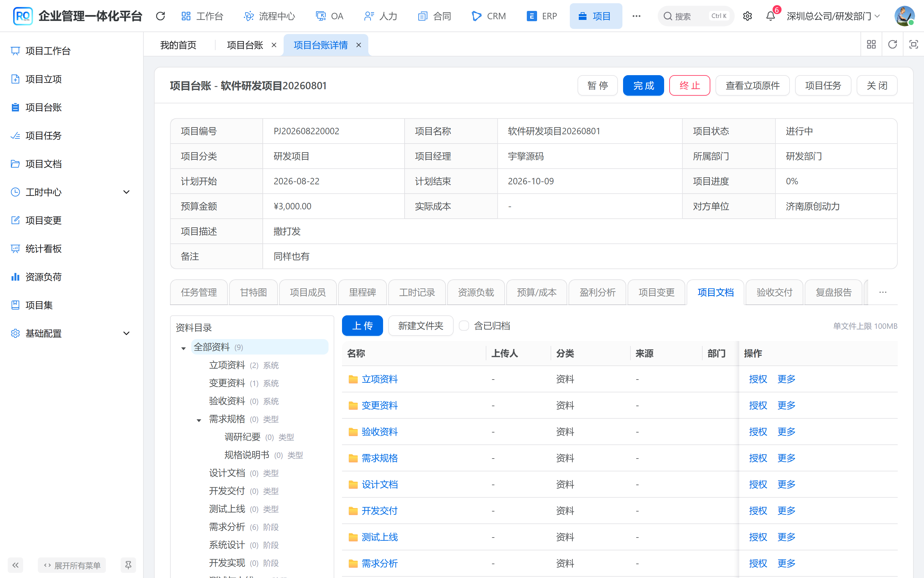Screen dimensions: 924x578
Task: Close the 项目台账详情 tab with its X
Action: click(x=358, y=45)
